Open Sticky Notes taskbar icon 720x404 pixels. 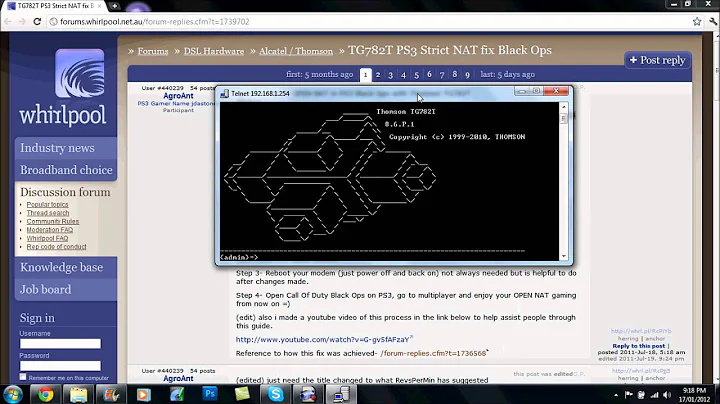pos(242,394)
